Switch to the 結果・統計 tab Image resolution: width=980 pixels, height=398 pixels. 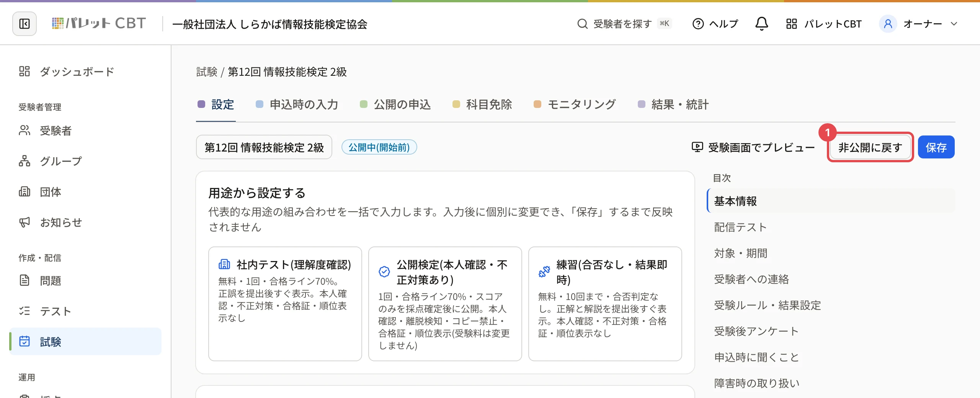tap(673, 104)
